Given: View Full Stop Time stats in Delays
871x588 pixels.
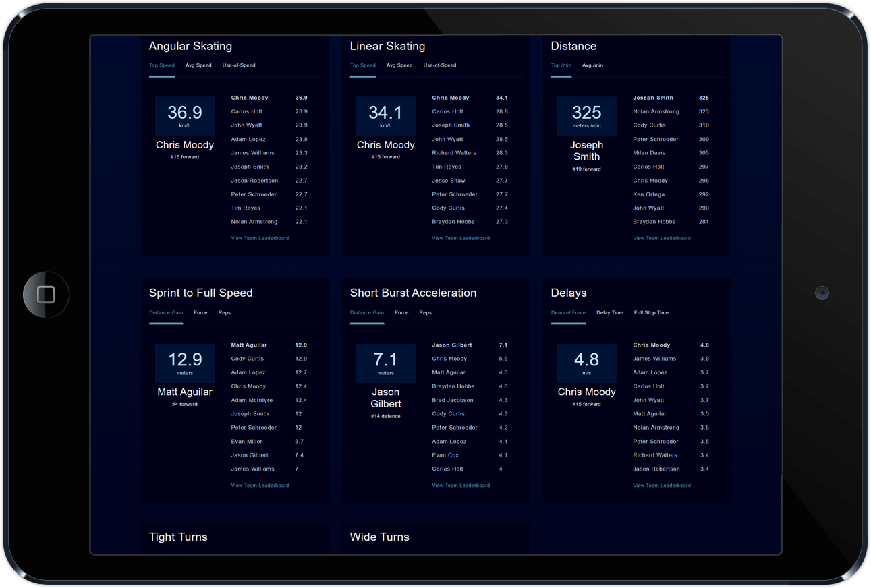Looking at the screenshot, I should [650, 312].
